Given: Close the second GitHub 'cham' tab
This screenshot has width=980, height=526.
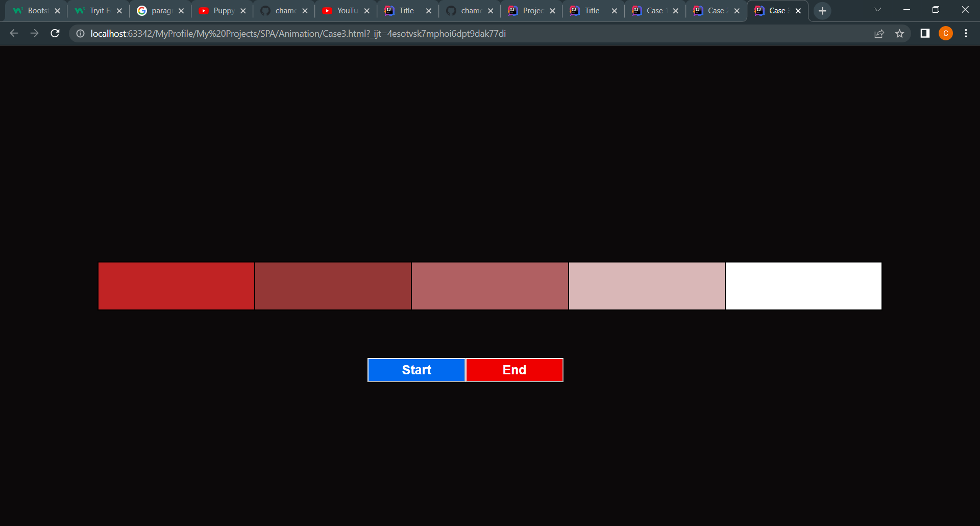Looking at the screenshot, I should 491,11.
